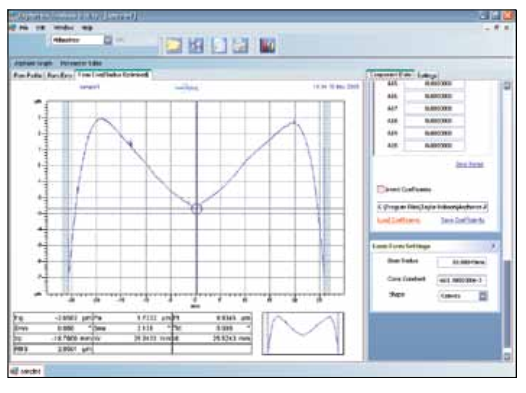Click the Load Coefficients link

pyautogui.click(x=399, y=220)
